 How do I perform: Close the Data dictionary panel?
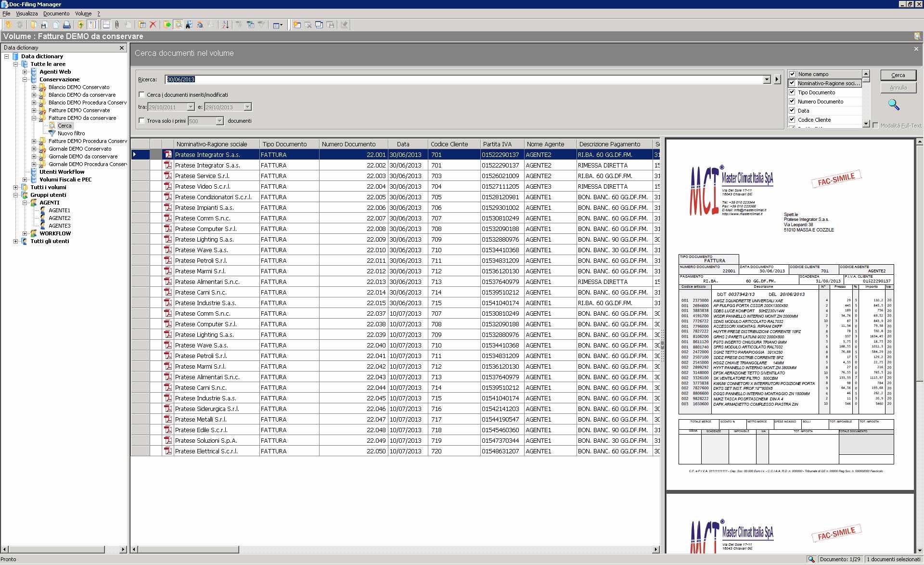pyautogui.click(x=122, y=48)
